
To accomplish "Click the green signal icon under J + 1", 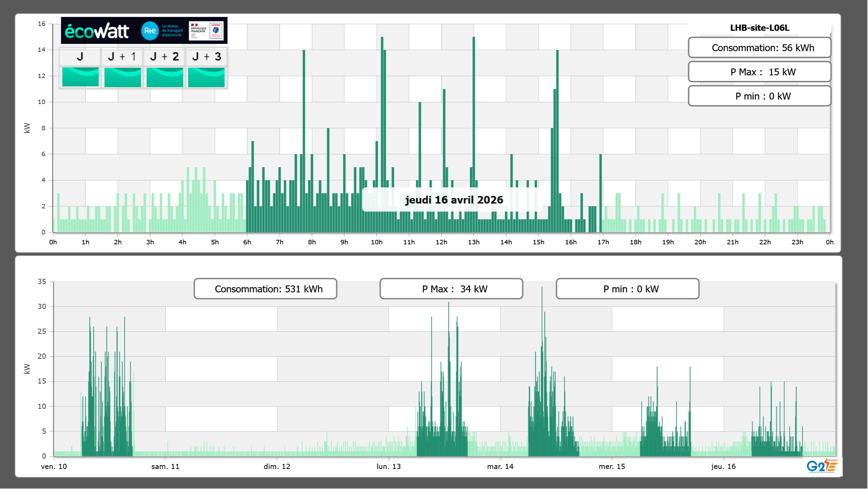I will 122,77.
